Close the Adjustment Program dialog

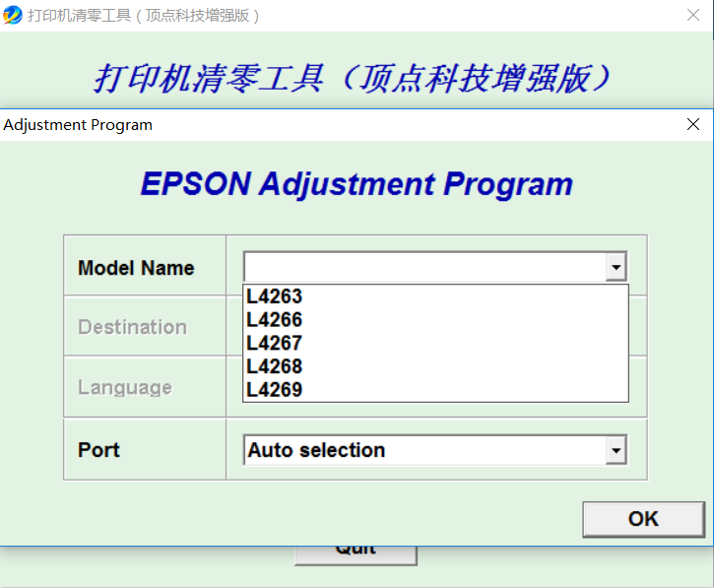(693, 124)
